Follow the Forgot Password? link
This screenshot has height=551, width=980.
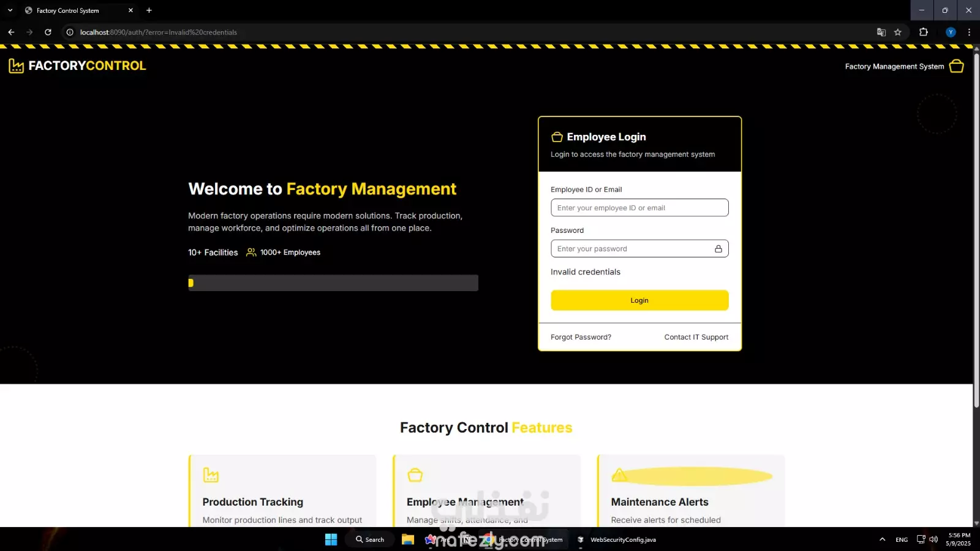pyautogui.click(x=581, y=337)
